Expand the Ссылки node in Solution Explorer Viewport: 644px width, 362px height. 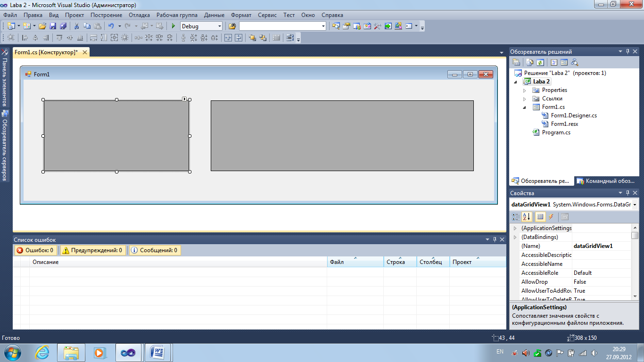pyautogui.click(x=524, y=99)
